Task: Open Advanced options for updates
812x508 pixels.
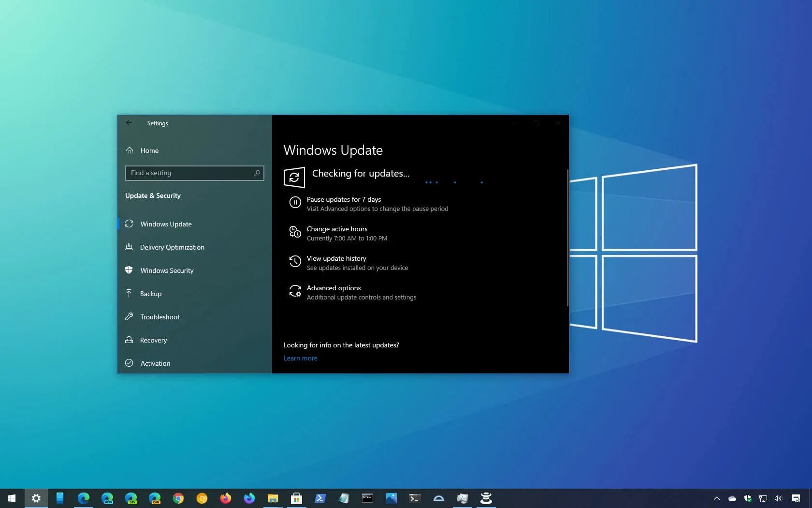Action: [352, 292]
